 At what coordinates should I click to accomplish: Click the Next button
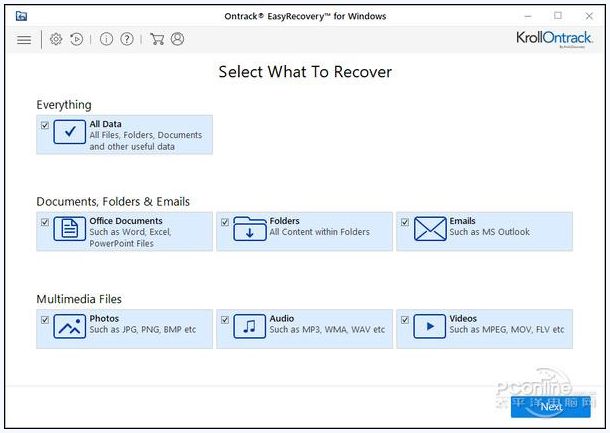point(551,407)
